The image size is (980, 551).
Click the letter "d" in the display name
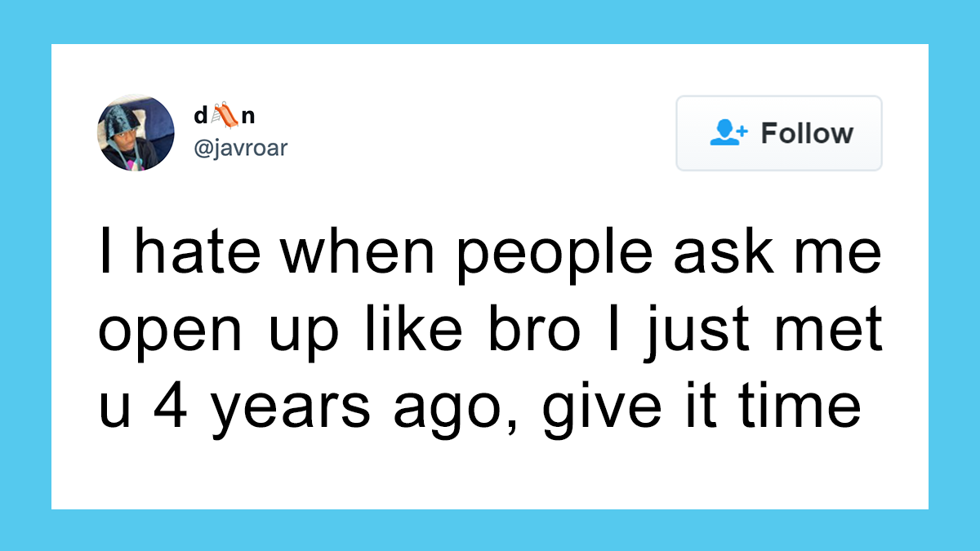(200, 117)
